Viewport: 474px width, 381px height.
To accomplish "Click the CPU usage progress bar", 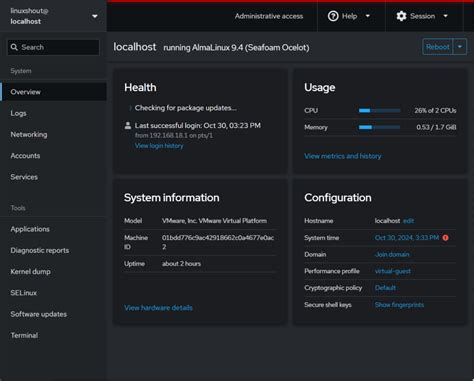I will (x=379, y=110).
